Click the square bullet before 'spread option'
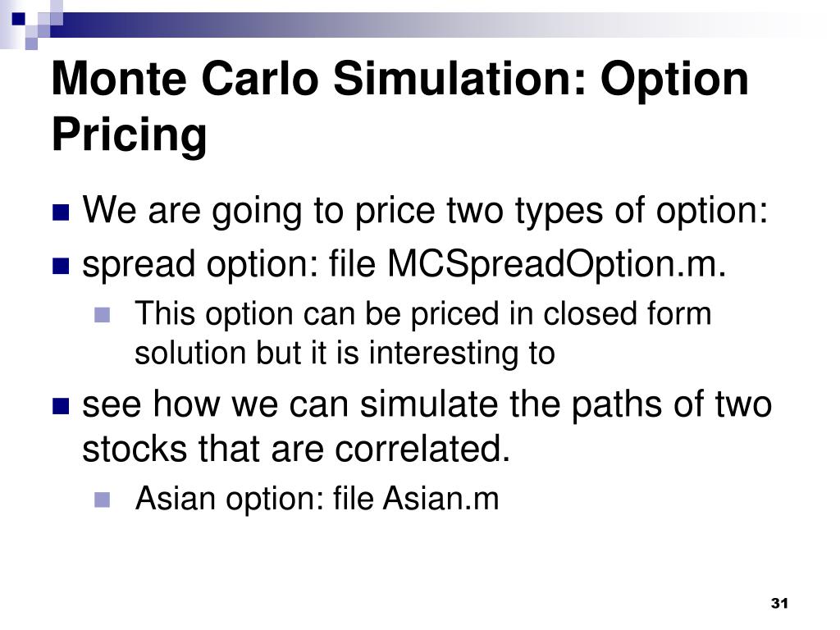 61,267
